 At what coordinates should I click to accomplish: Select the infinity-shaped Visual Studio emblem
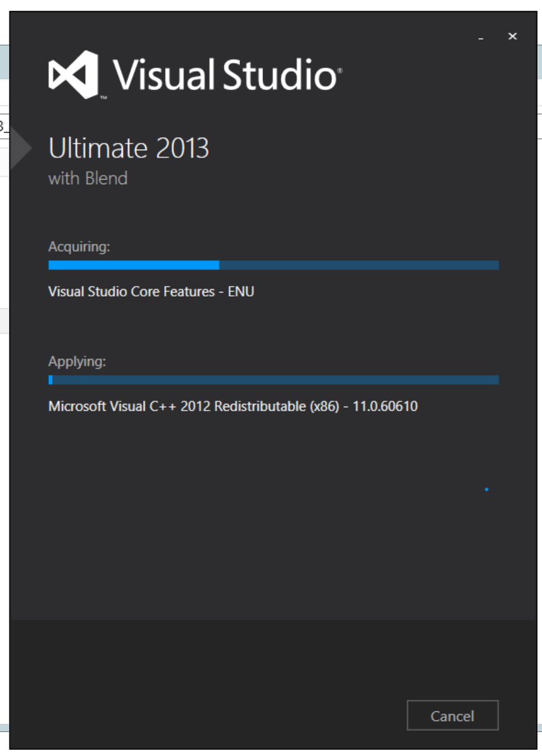[71, 76]
